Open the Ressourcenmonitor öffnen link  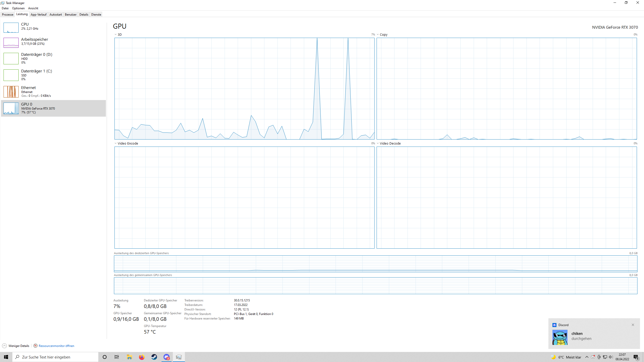[56, 346]
